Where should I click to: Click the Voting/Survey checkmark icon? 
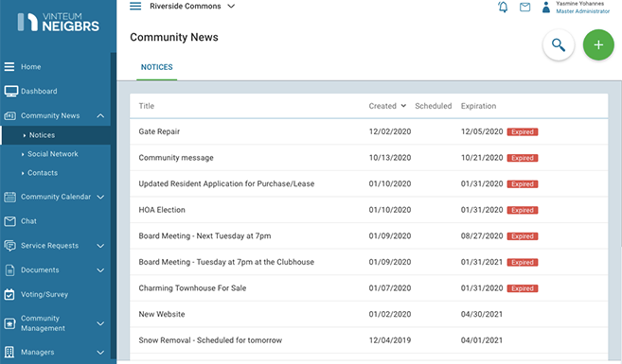[x=9, y=294]
